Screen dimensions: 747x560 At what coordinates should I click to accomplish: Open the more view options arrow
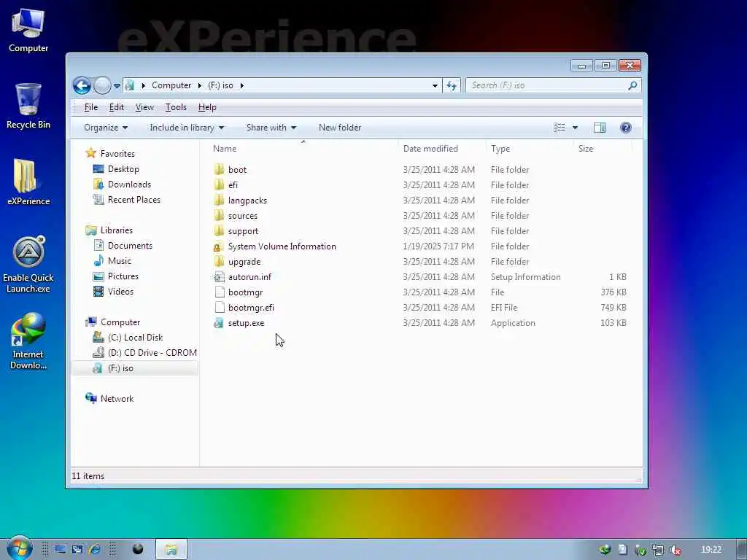coord(575,128)
